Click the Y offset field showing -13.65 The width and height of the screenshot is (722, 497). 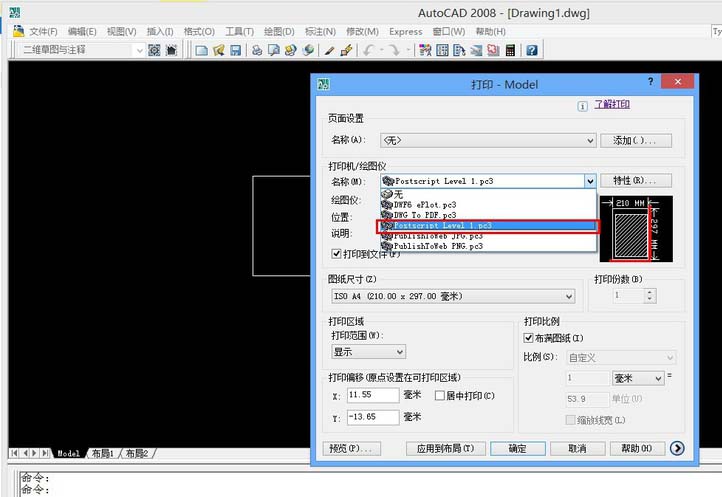[x=373, y=417]
